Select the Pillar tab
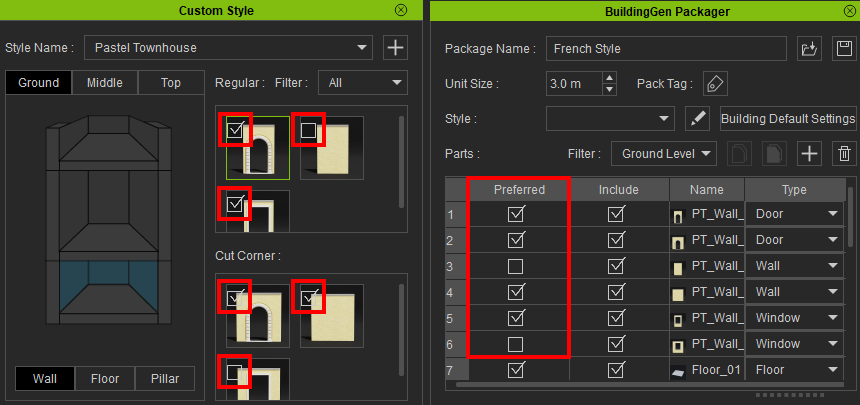The height and width of the screenshot is (405, 860). tap(165, 379)
